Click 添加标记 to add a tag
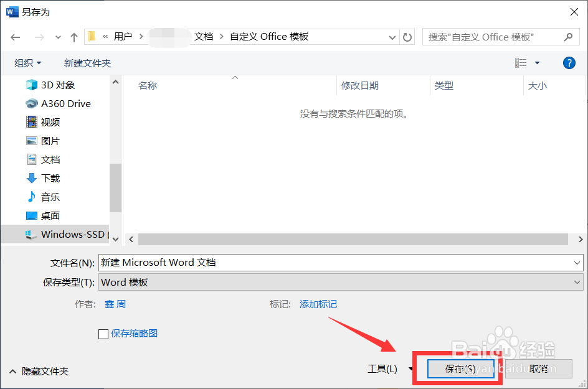Screen dimensions: 588x389 tap(318, 304)
